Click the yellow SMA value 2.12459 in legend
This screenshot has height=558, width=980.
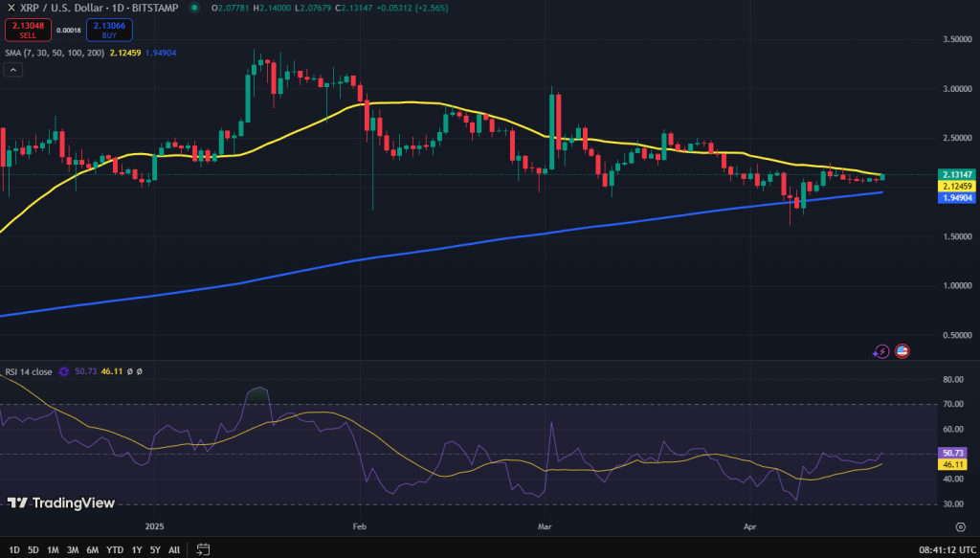tap(125, 53)
